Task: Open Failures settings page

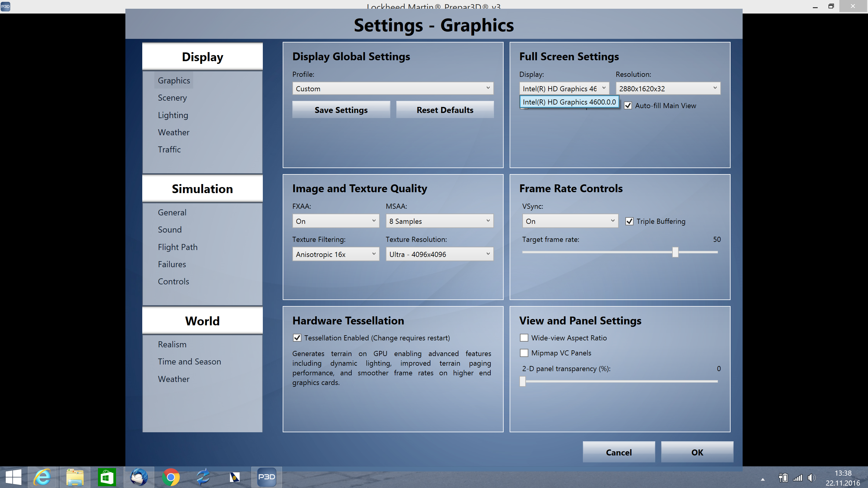Action: (172, 264)
